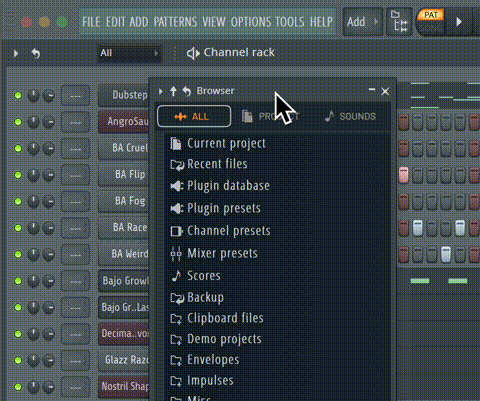The width and height of the screenshot is (480, 401).
Task: Mute the BA Flip channel green LED
Action: pos(18,175)
